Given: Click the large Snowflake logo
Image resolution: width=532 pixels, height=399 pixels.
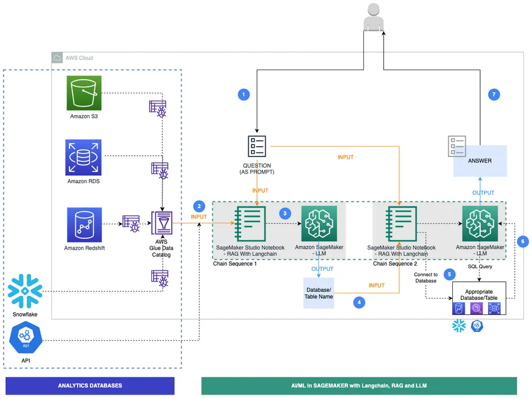Looking at the screenshot, I should point(25,291).
